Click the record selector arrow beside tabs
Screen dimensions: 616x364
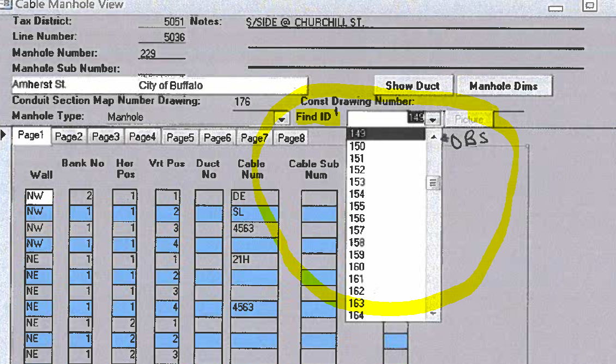click(3, 135)
